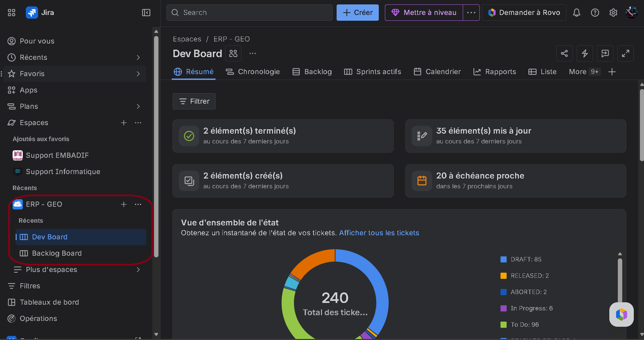Screen dimensions: 644x340
Task: Open more options next to Espaces
Action: click(x=138, y=123)
